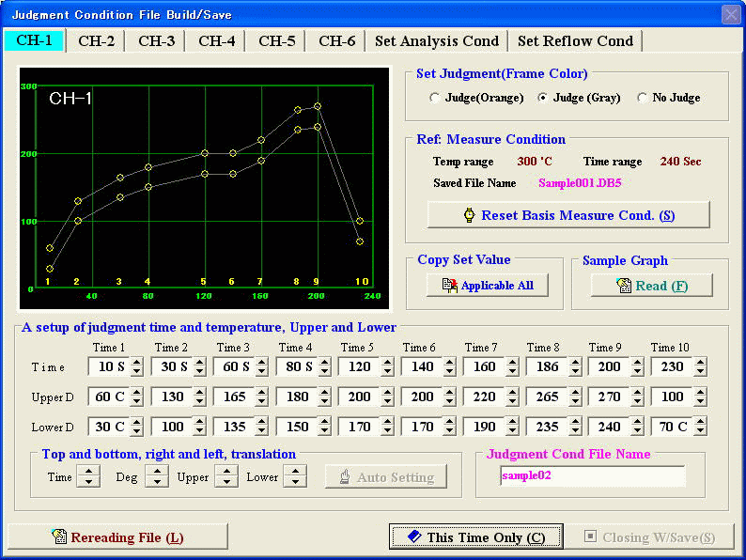Screen dimensions: 746x560
Task: Click the Upper translation spinner
Action: coord(226,476)
